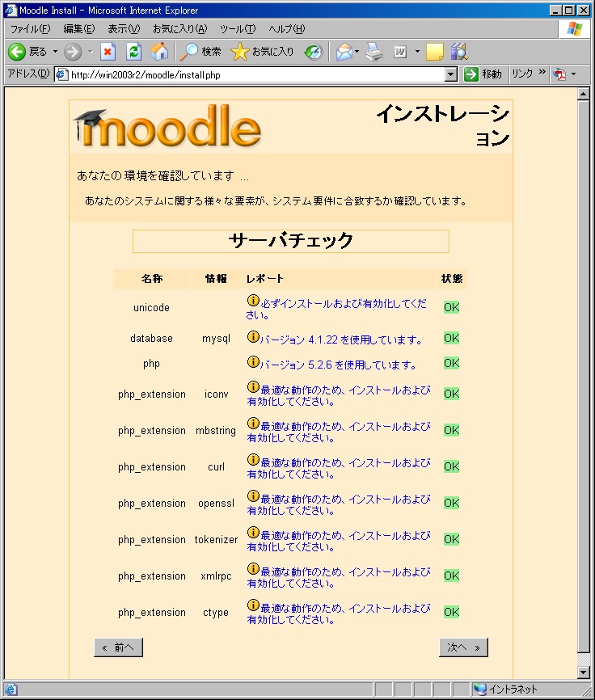
Task: Click the info icon in ctype row
Action: pyautogui.click(x=253, y=605)
